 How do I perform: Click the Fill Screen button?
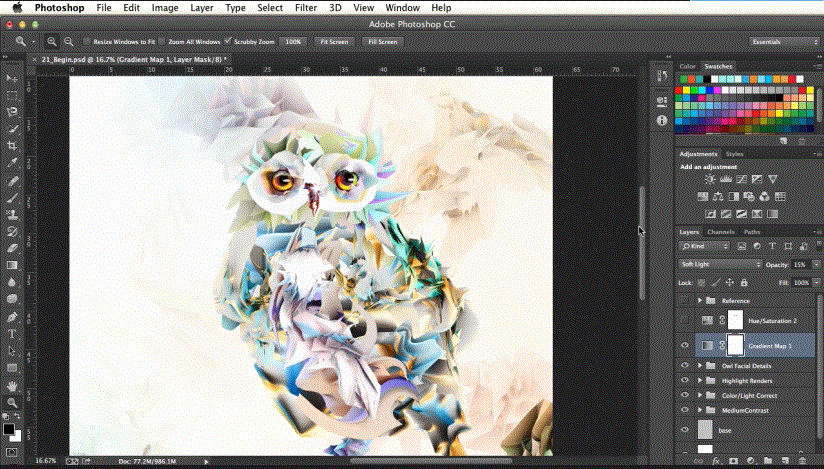383,42
